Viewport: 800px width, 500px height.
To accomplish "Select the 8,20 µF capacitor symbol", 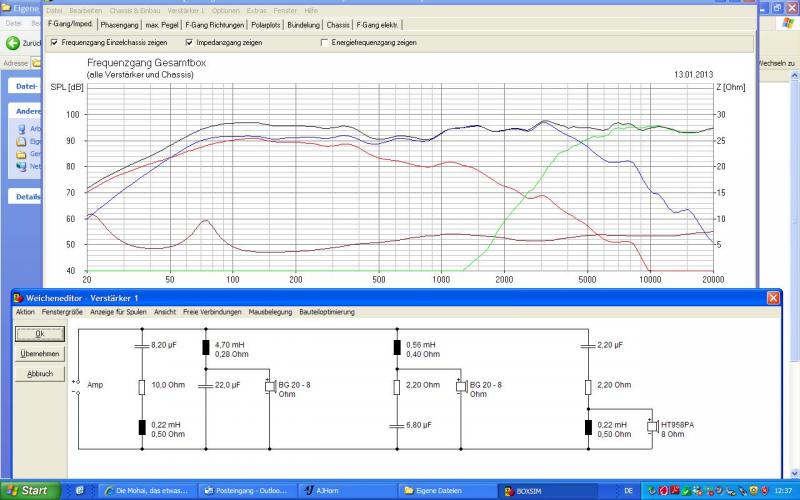I will 141,345.
